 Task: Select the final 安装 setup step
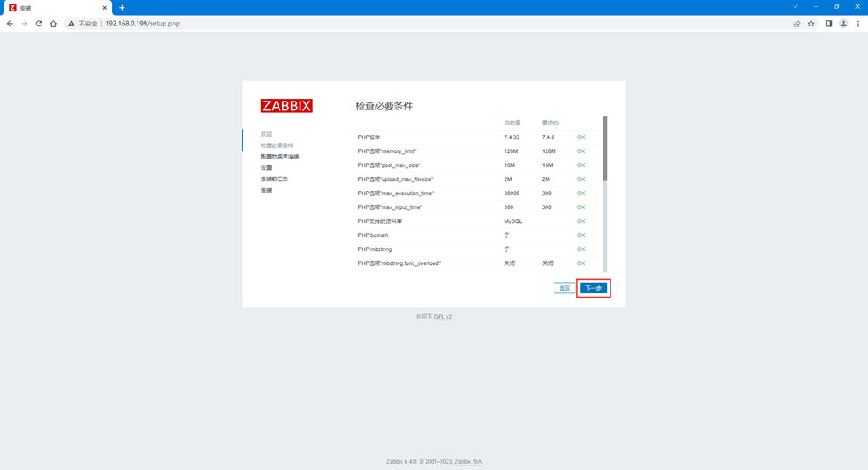pos(266,190)
